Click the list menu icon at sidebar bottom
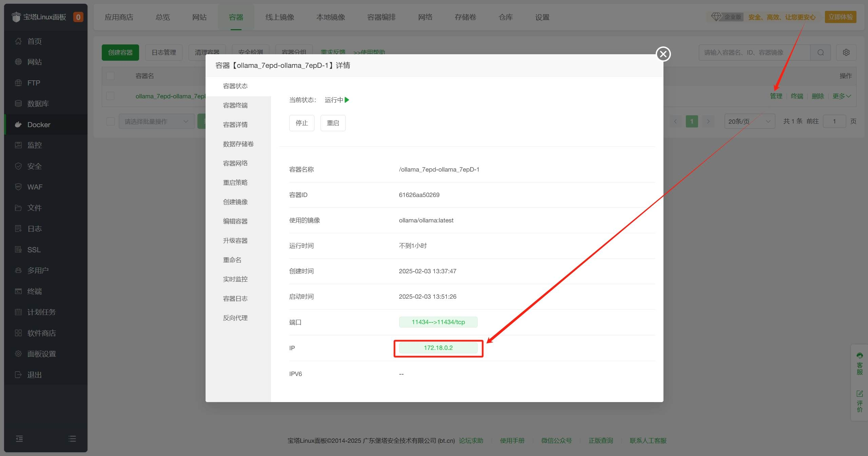 72,439
